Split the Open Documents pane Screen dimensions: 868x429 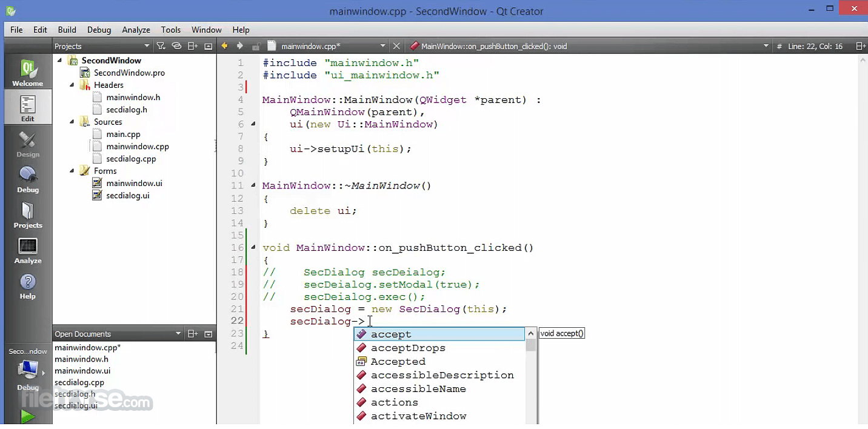[x=193, y=334]
